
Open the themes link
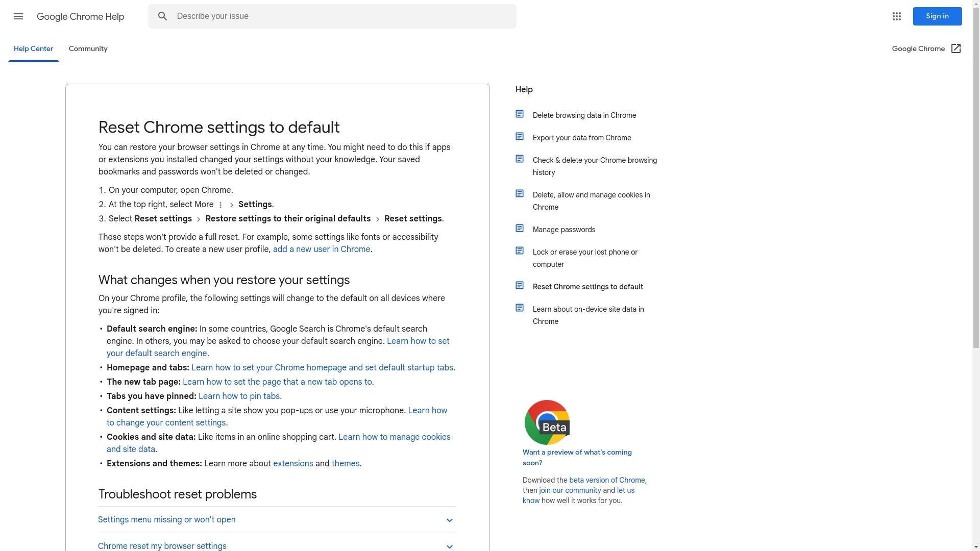[x=346, y=464]
